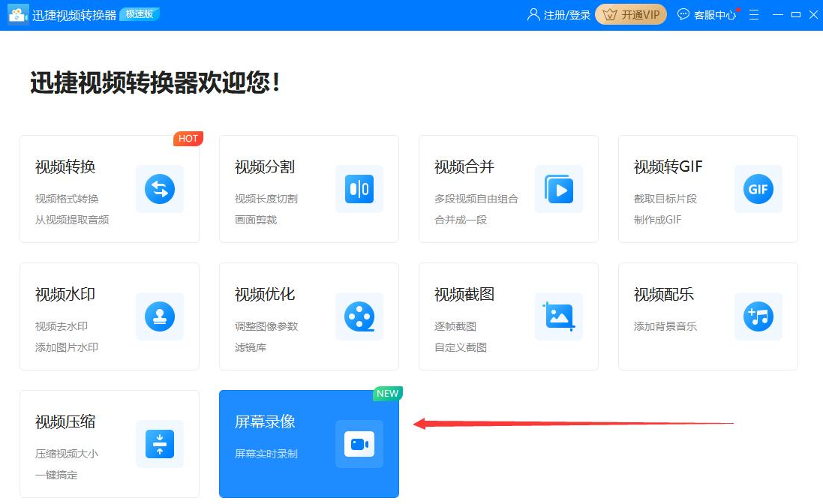
Task: Click the 注册/登录 link
Action: 567,15
